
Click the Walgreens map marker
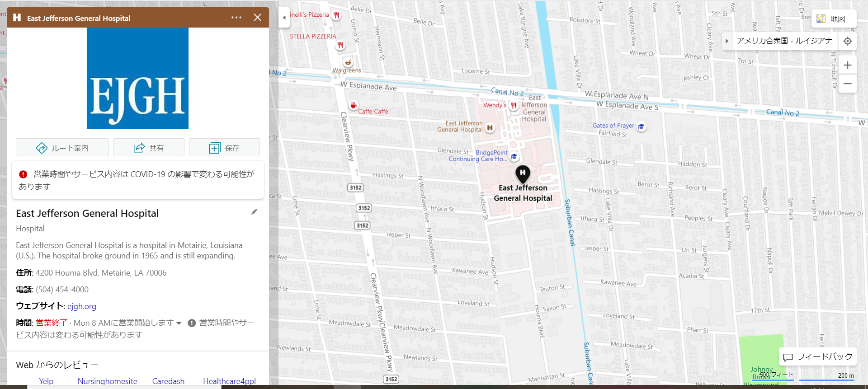[x=348, y=62]
